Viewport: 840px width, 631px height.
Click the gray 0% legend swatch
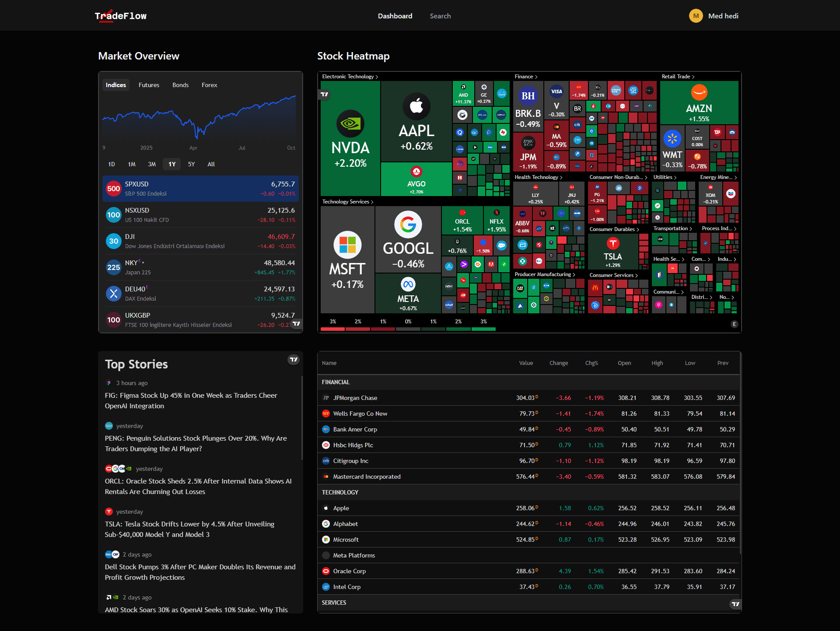coord(408,329)
